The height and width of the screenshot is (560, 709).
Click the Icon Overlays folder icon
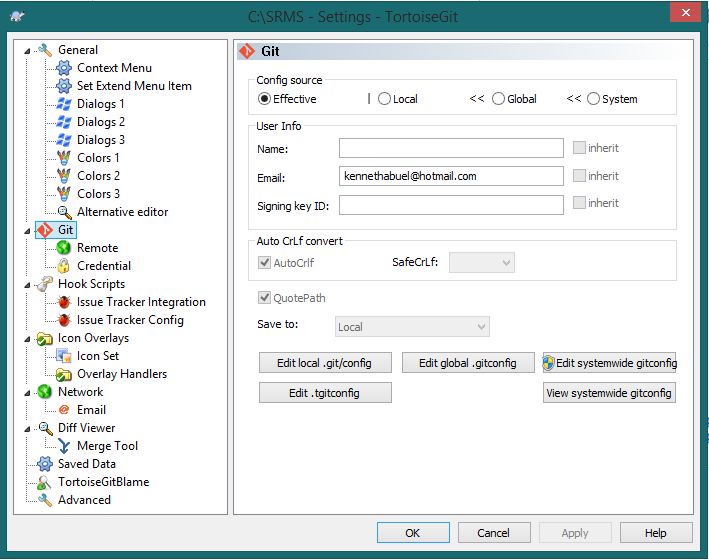coord(45,338)
